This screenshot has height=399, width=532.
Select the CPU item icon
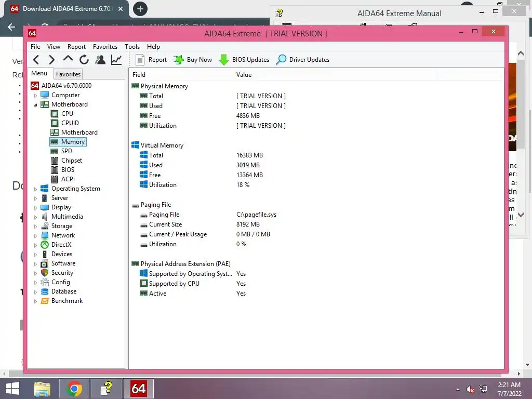(54, 114)
